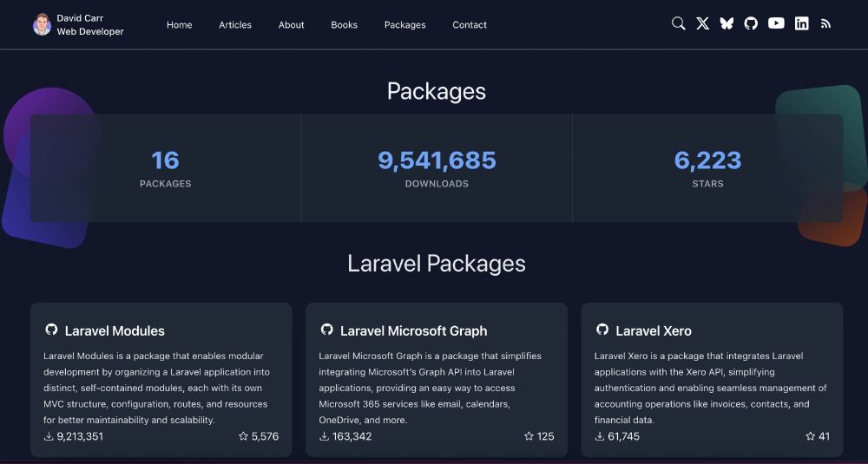Open the YouTube channel icon
The image size is (868, 464).
(776, 24)
